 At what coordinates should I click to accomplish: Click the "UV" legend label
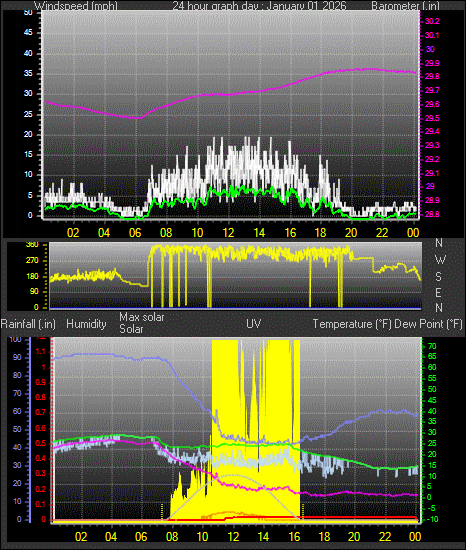pyautogui.click(x=254, y=323)
